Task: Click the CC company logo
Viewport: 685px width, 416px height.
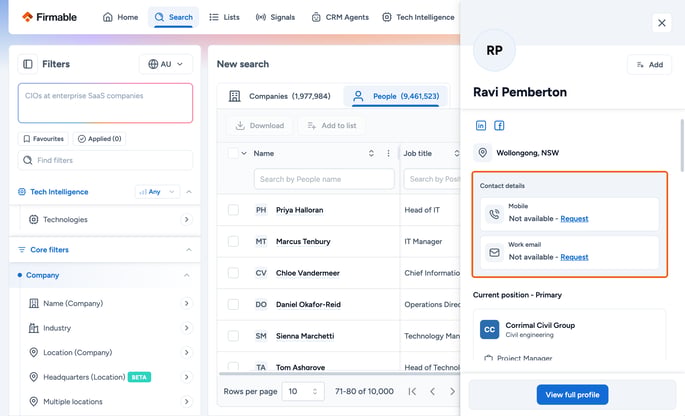Action: 489,329
